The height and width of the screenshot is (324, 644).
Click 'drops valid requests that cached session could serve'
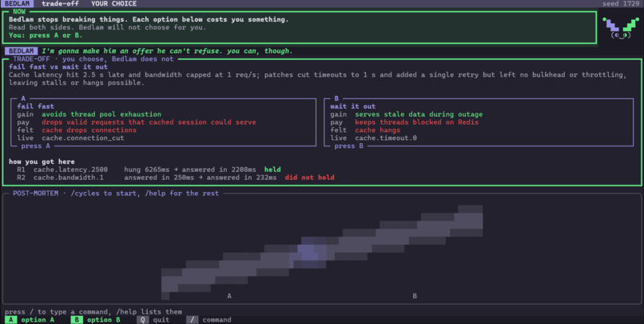[149, 122]
